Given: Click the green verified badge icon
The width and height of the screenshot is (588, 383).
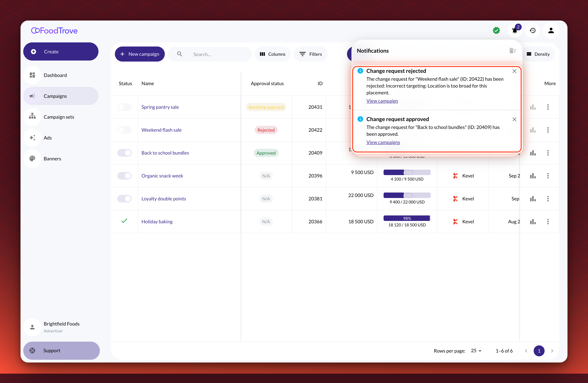Looking at the screenshot, I should [496, 30].
